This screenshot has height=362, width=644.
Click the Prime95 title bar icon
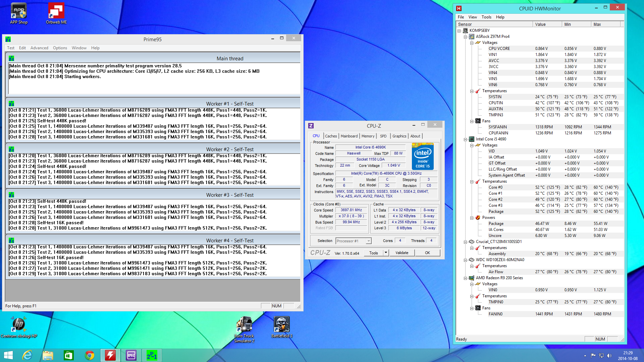click(x=8, y=39)
